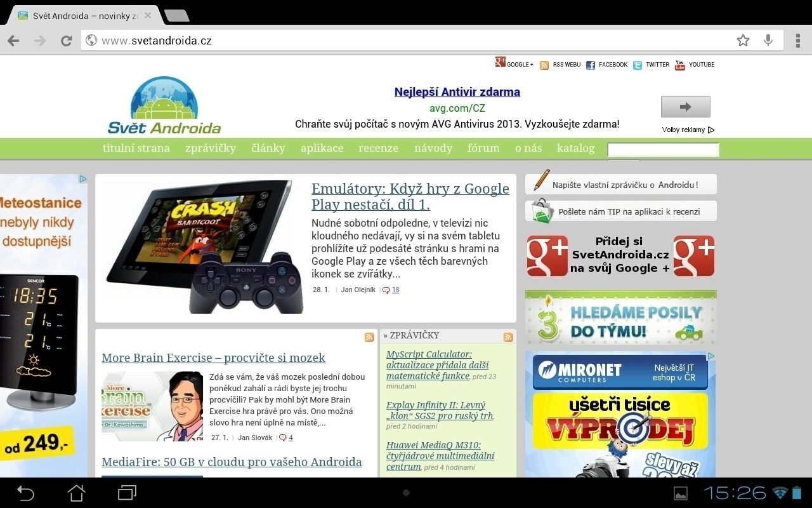Tap the Android back navigation button
This screenshot has height=508, width=812.
coord(25,493)
